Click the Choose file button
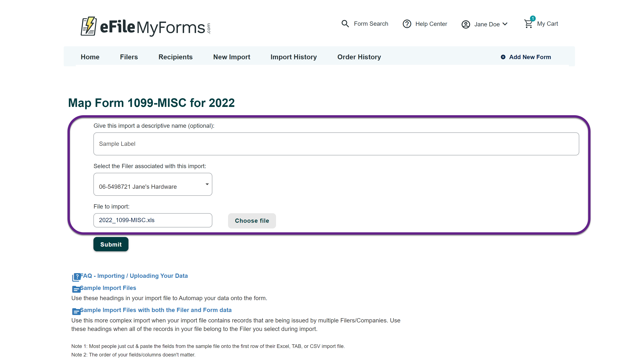Image resolution: width=644 pixels, height=359 pixels. coord(252,221)
